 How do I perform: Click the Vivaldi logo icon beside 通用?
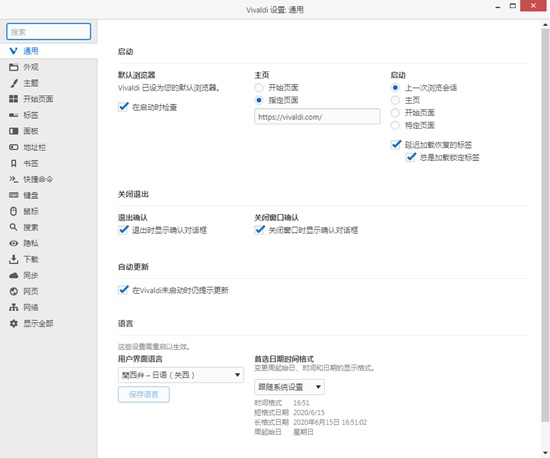13,51
